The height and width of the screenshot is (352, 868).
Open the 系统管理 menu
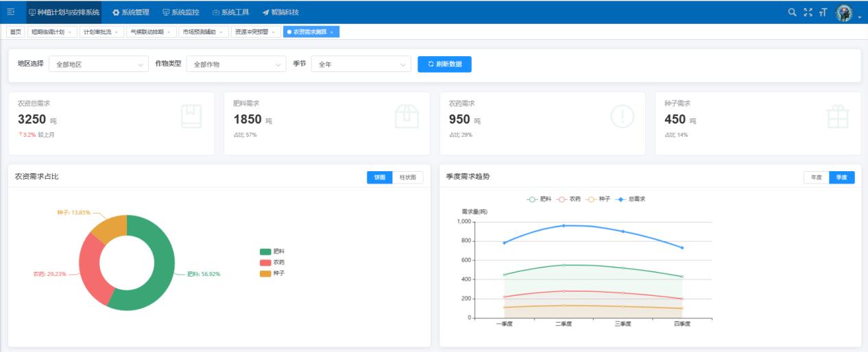click(130, 12)
